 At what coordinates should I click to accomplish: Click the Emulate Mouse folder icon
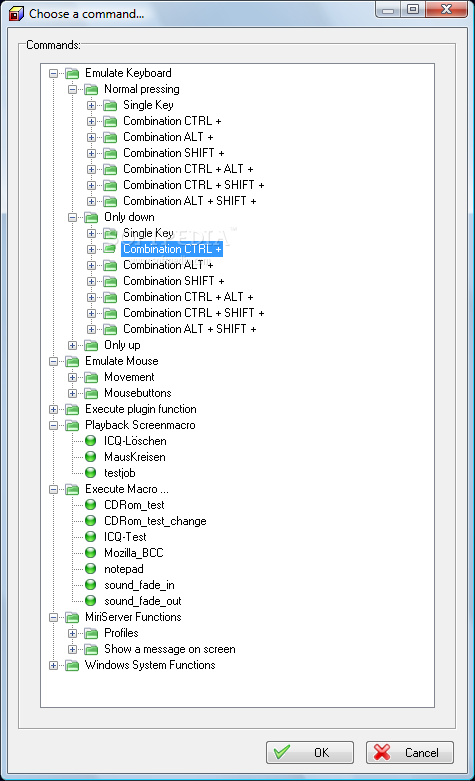point(72,362)
